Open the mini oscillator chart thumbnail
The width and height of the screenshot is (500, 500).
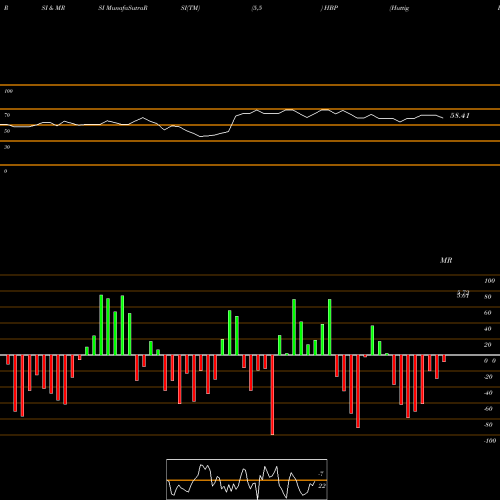[247, 479]
